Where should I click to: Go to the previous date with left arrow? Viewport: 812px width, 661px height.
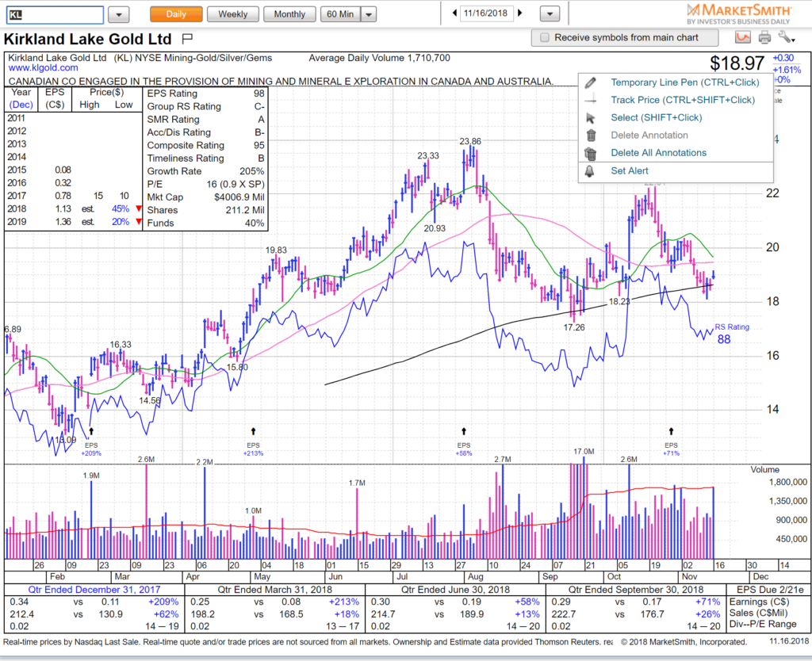coord(454,13)
